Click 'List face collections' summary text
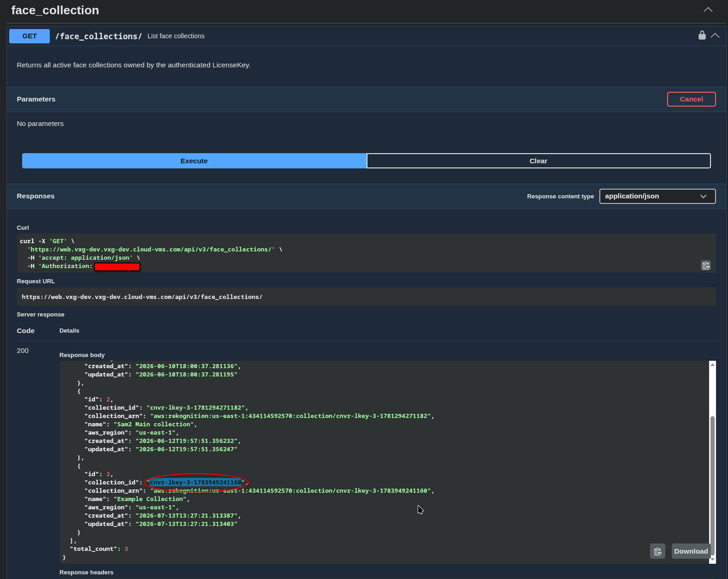 click(x=176, y=36)
